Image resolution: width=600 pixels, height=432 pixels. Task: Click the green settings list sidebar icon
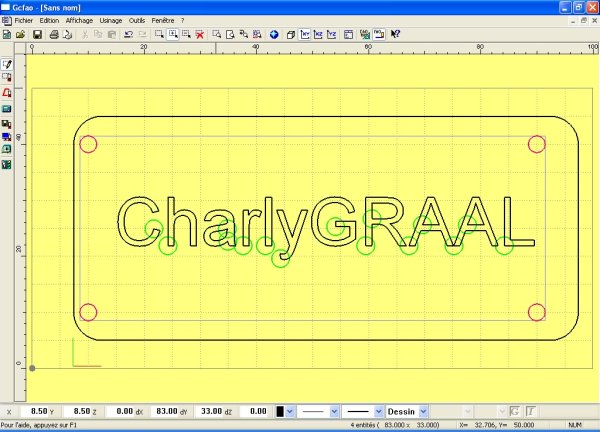7,165
